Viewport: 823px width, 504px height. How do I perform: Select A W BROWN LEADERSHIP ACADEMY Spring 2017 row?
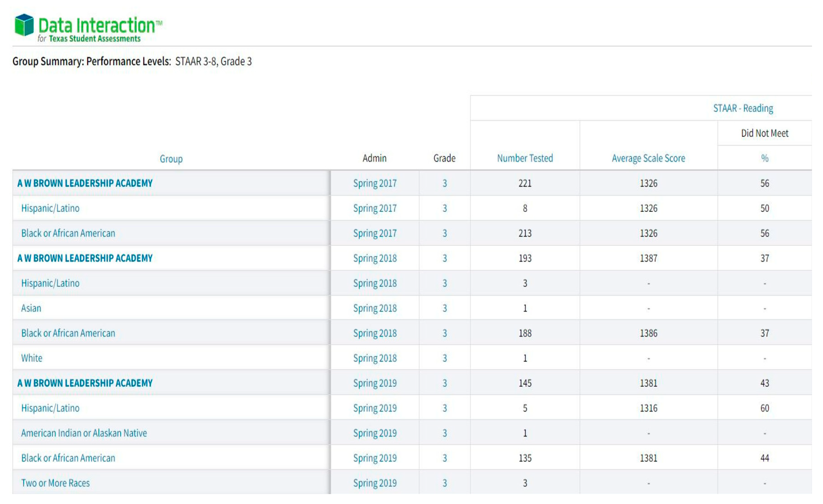click(x=85, y=183)
